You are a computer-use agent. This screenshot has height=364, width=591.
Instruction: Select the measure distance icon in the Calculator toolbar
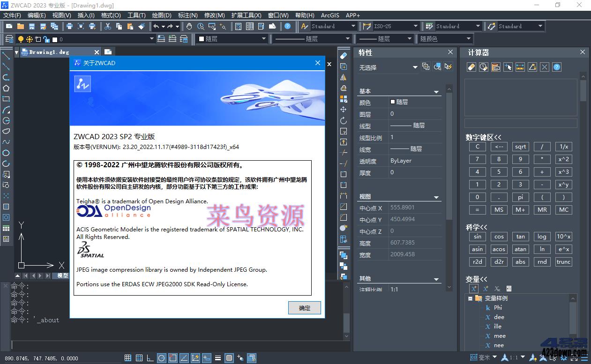(520, 67)
